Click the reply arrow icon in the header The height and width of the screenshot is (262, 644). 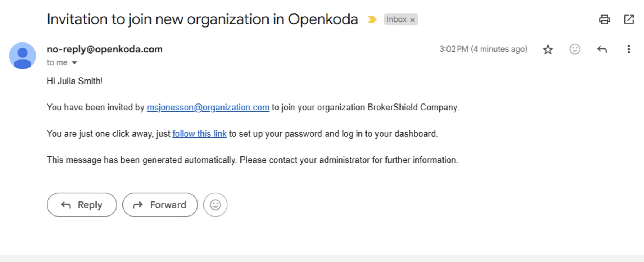click(602, 49)
